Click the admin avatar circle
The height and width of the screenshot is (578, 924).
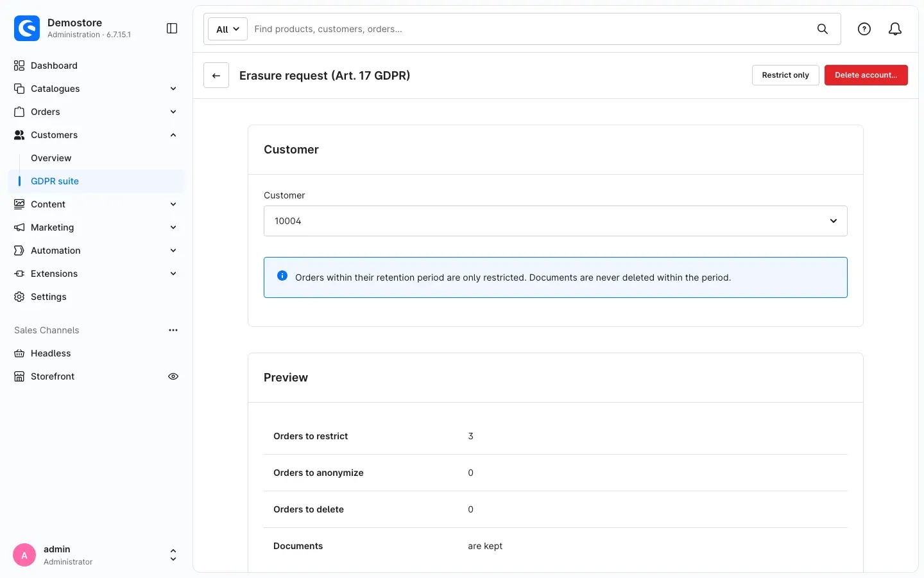(x=24, y=555)
